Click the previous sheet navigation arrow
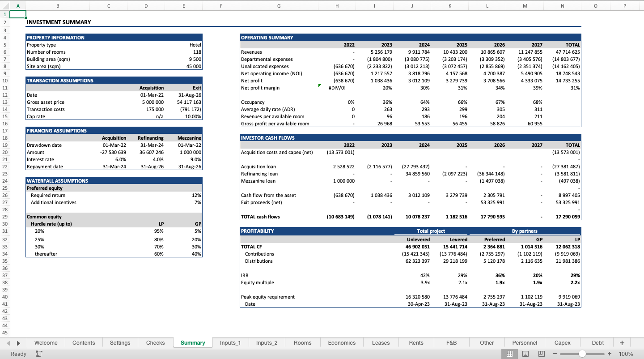The height and width of the screenshot is (359, 644). click(x=8, y=342)
